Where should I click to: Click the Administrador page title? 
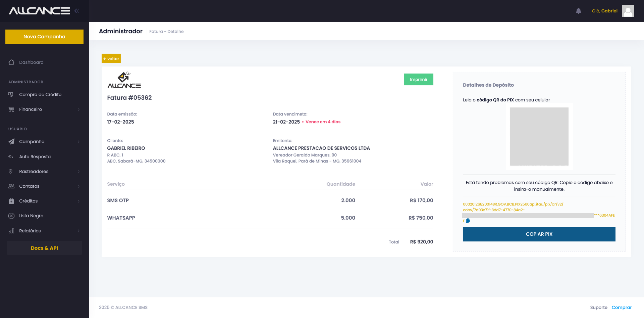point(121,31)
